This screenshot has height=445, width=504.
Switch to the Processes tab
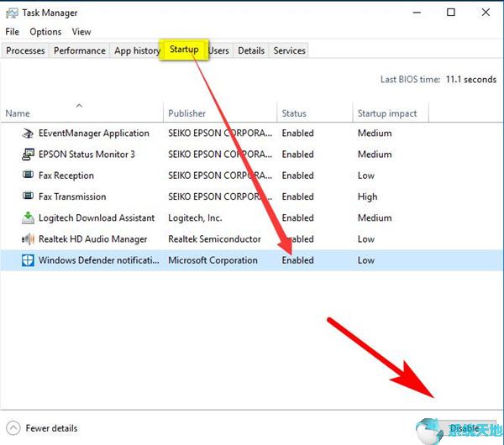tap(25, 50)
